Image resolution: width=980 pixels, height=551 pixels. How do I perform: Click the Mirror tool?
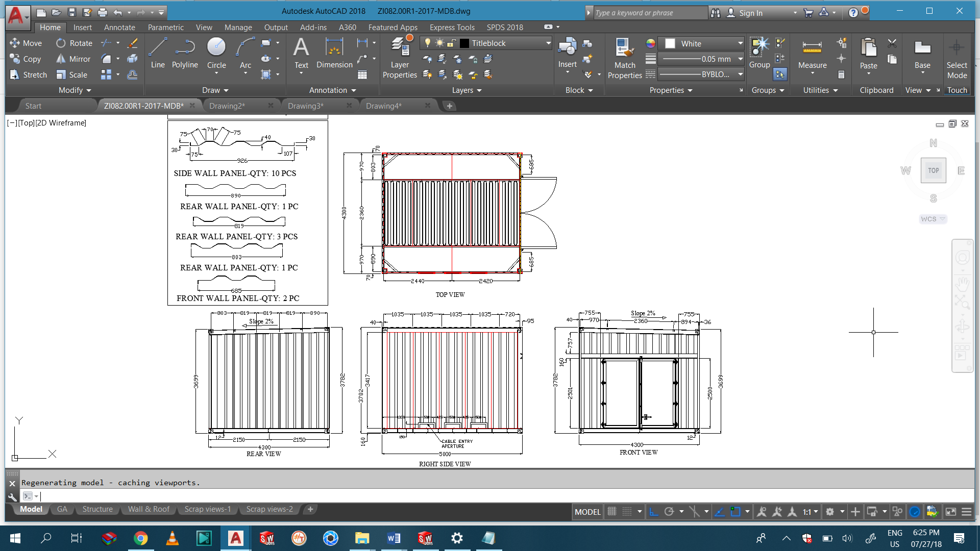73,59
